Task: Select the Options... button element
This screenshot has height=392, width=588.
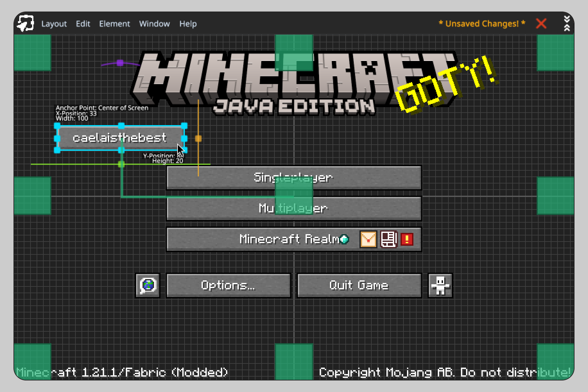Action: tap(228, 285)
